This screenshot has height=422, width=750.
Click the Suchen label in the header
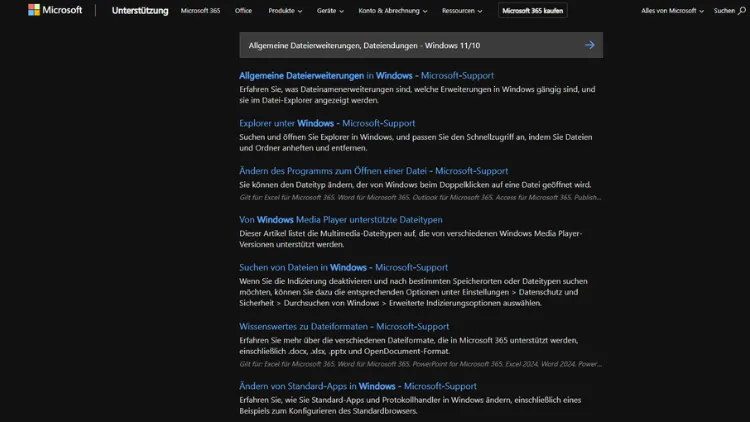pos(724,11)
